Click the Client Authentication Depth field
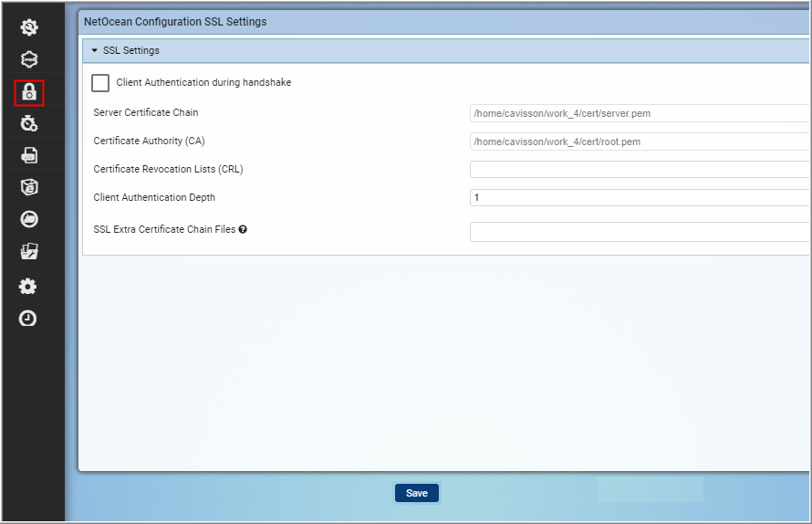 (640, 197)
